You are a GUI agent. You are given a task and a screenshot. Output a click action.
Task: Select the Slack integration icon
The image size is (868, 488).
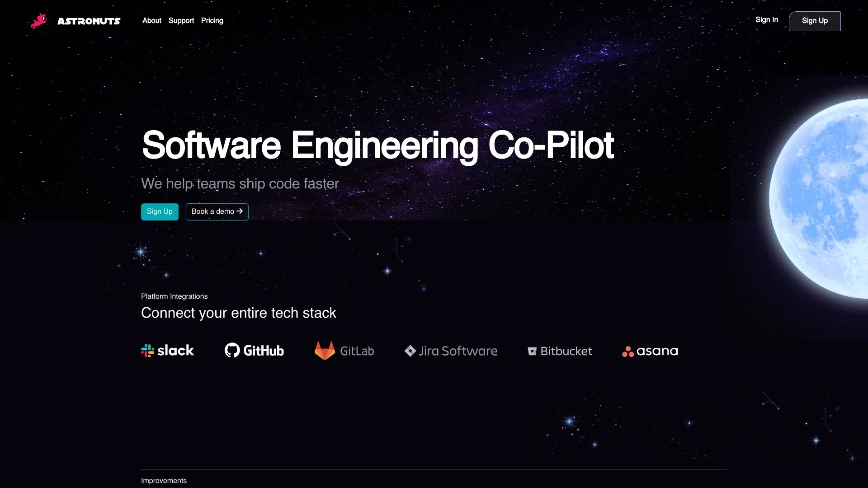[x=148, y=350]
